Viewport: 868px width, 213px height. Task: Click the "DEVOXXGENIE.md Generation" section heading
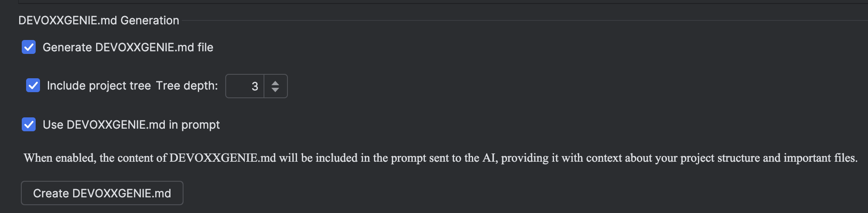(99, 20)
